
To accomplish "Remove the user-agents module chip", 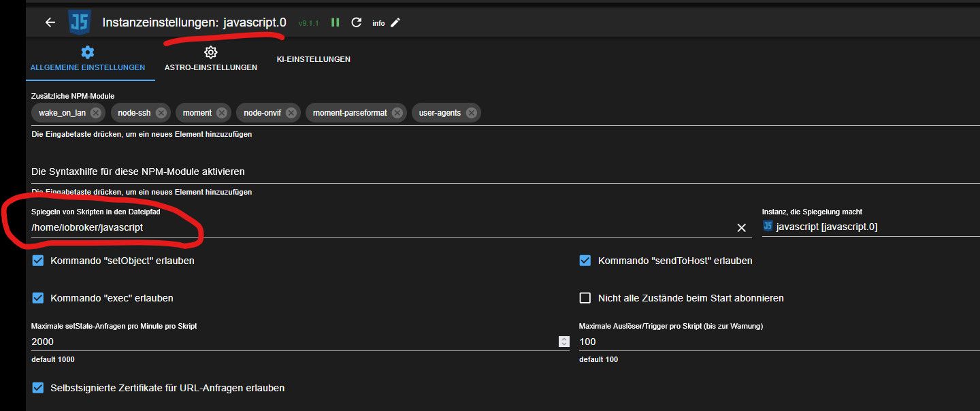I will 471,113.
